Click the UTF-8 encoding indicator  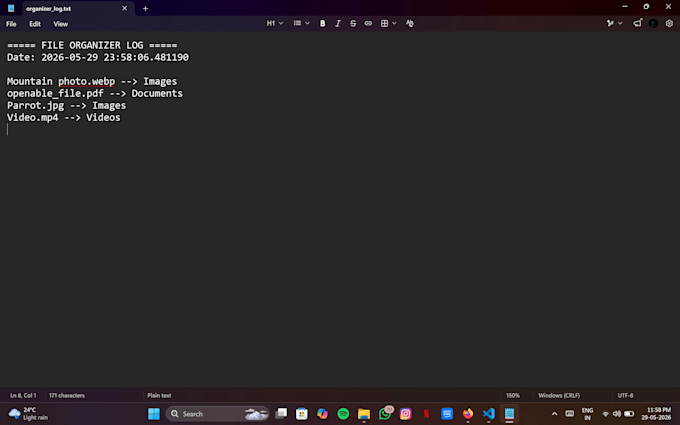(625, 396)
